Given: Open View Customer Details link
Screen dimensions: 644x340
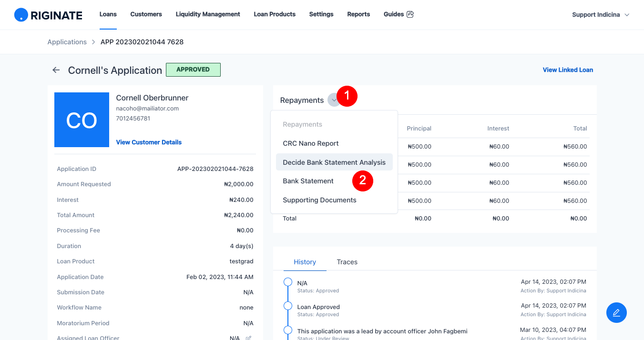Looking at the screenshot, I should (149, 142).
